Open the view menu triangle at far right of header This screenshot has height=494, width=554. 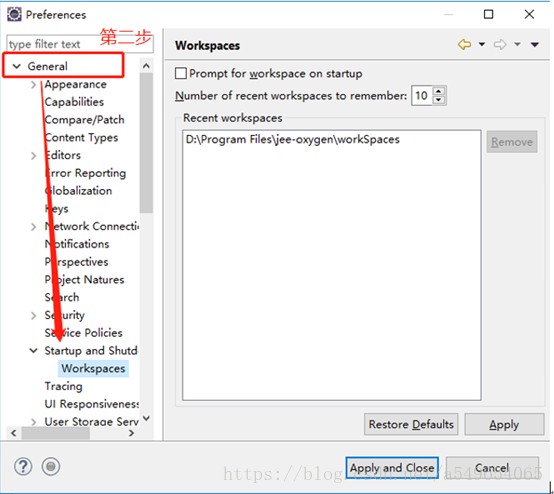[x=535, y=45]
